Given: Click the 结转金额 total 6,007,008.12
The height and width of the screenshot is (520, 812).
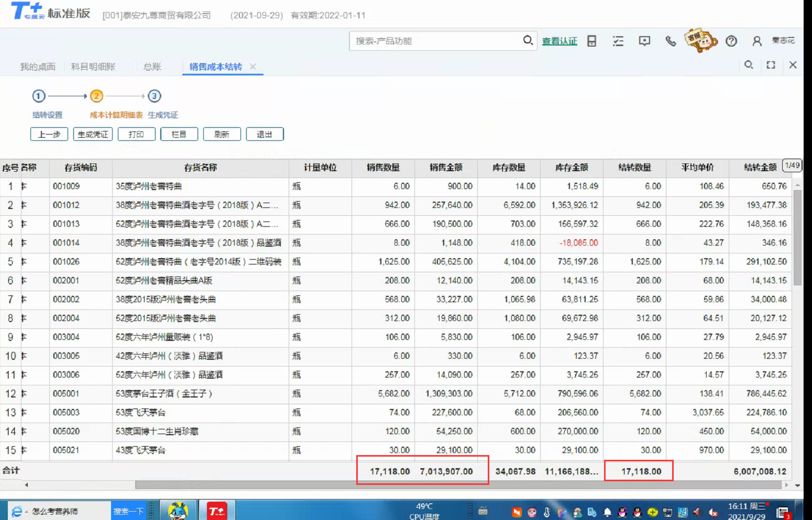Looking at the screenshot, I should click(760, 471).
